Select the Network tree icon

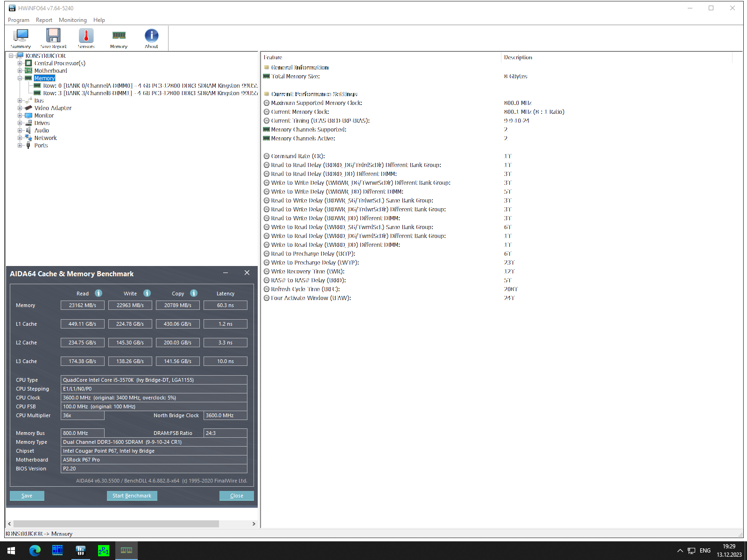pyautogui.click(x=28, y=138)
